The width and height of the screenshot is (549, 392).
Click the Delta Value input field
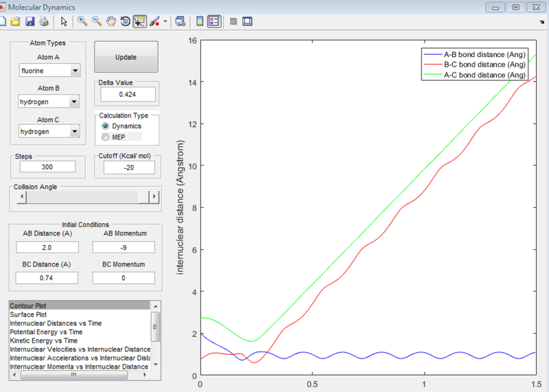click(128, 94)
